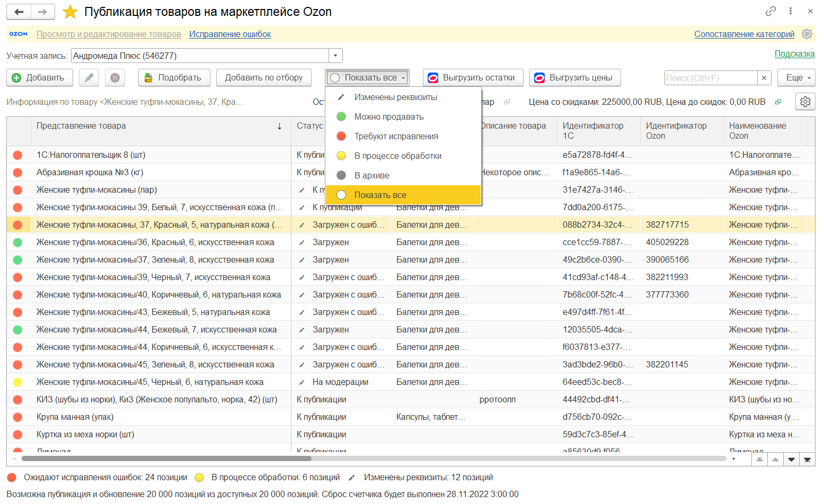Click the red status circle for Крупа манная
The image size is (824, 504).
tap(17, 417)
